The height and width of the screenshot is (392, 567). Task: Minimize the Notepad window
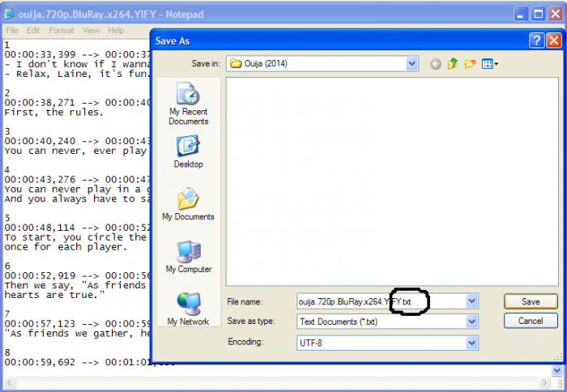coord(521,14)
